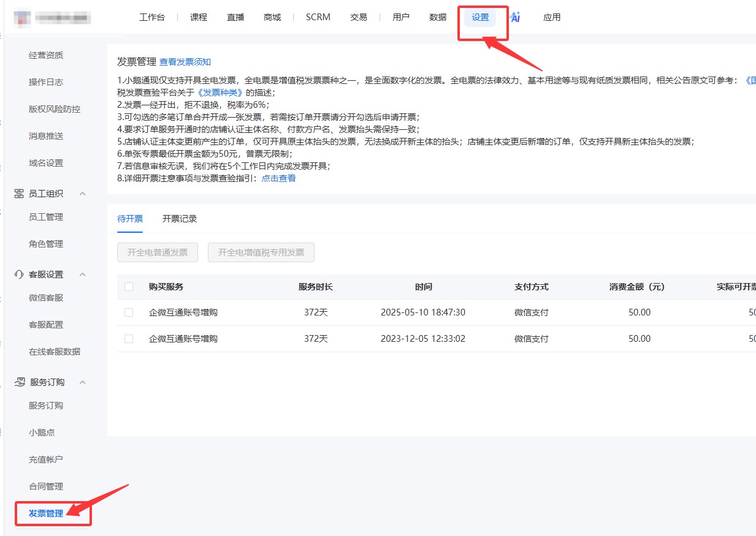The image size is (756, 536).
Task: Toggle the select-all checkbox in table header
Action: click(129, 287)
